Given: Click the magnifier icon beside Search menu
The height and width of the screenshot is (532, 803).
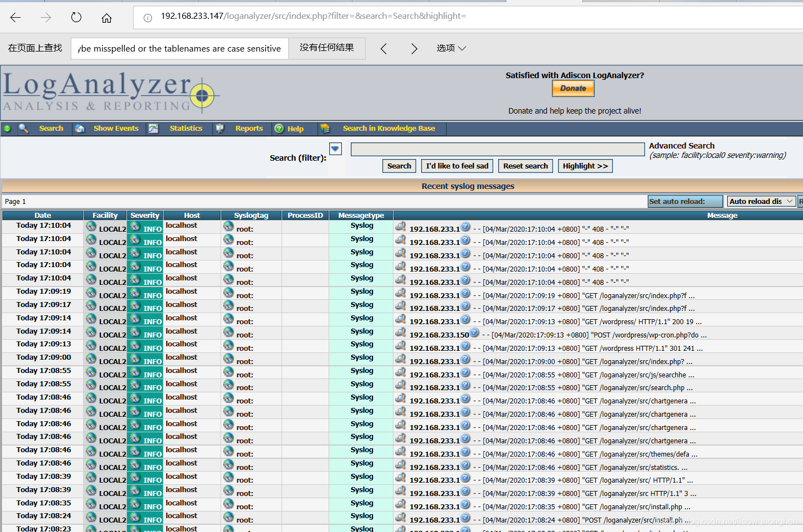Looking at the screenshot, I should [x=24, y=129].
